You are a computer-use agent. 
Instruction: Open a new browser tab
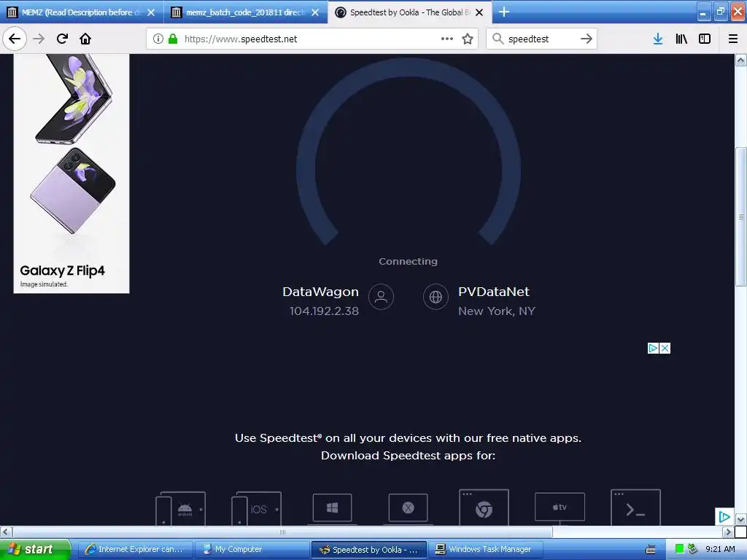[504, 12]
